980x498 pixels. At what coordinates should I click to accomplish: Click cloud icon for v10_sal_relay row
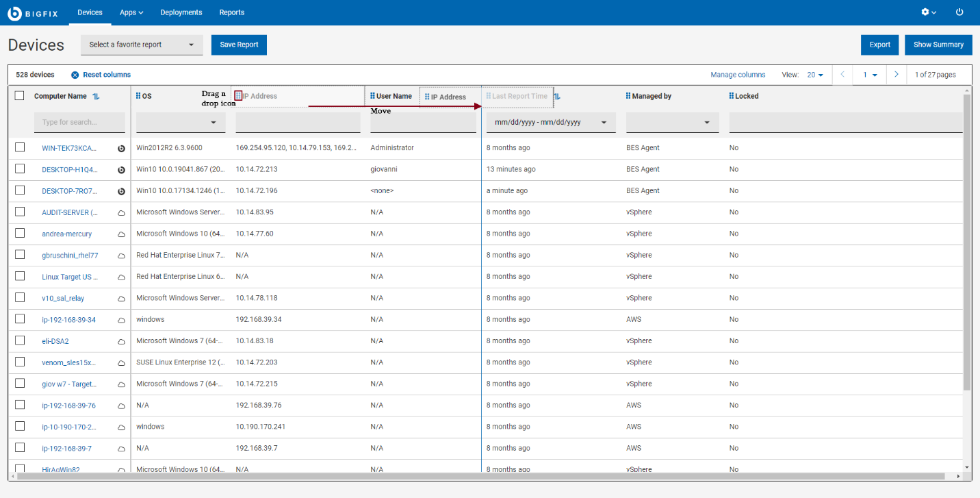122,299
